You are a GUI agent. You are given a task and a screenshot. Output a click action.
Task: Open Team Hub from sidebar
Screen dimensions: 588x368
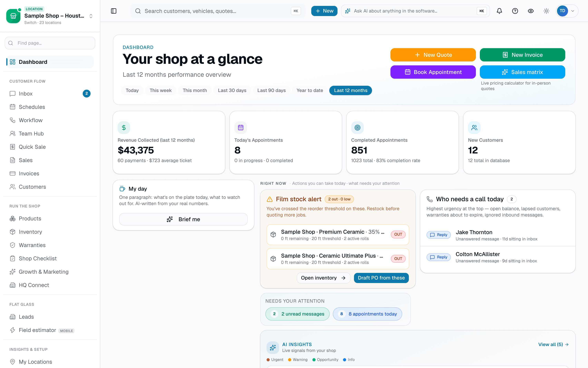click(x=50, y=134)
